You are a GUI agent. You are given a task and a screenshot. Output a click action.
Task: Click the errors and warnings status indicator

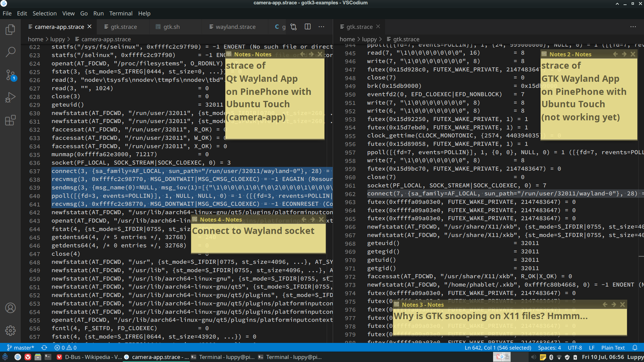[65, 348]
